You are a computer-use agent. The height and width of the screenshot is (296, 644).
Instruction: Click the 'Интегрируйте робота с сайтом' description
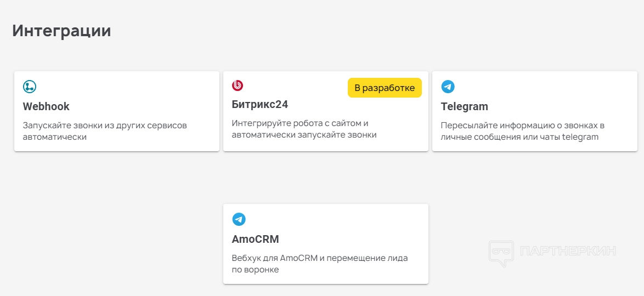point(300,123)
